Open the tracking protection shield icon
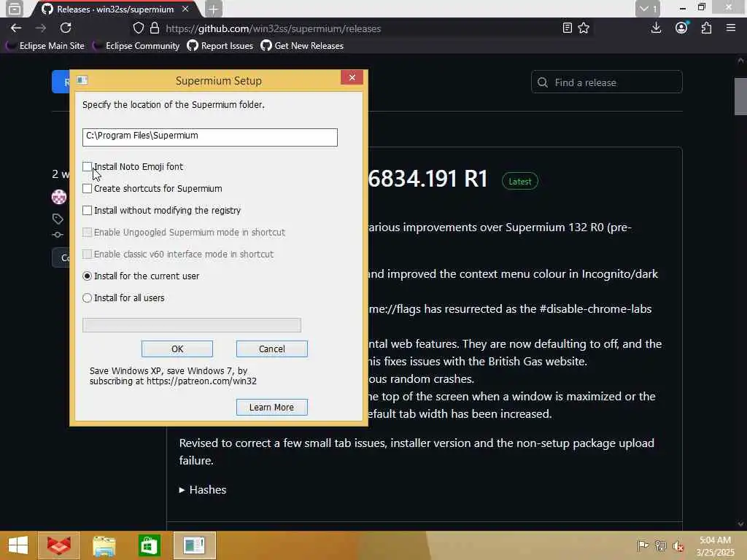The height and width of the screenshot is (560, 747). (x=138, y=28)
